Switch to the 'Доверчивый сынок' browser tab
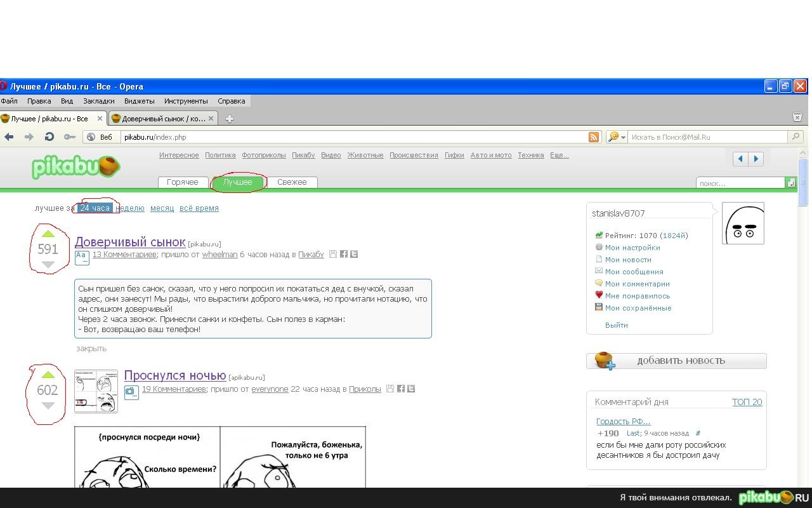Viewport: 812px width, 508px height. point(163,118)
